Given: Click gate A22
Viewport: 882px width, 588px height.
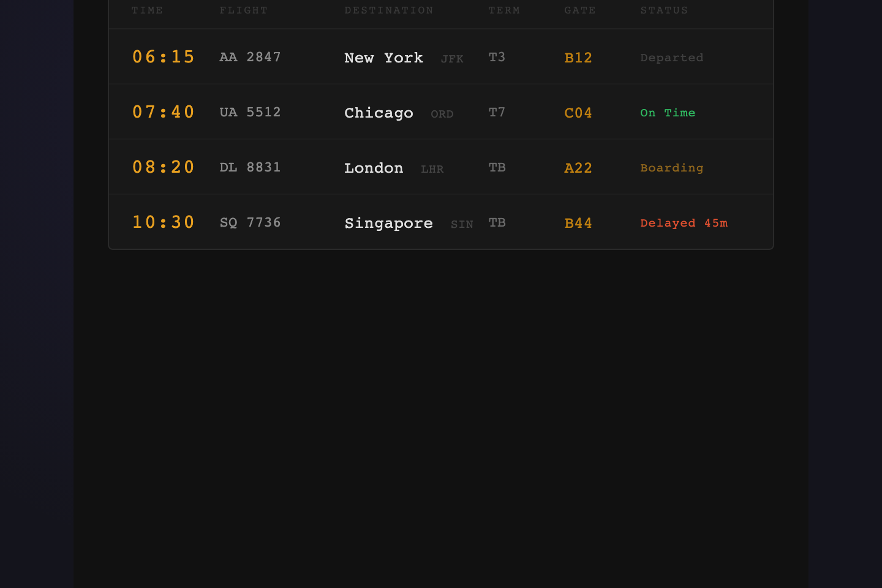Looking at the screenshot, I should (578, 168).
